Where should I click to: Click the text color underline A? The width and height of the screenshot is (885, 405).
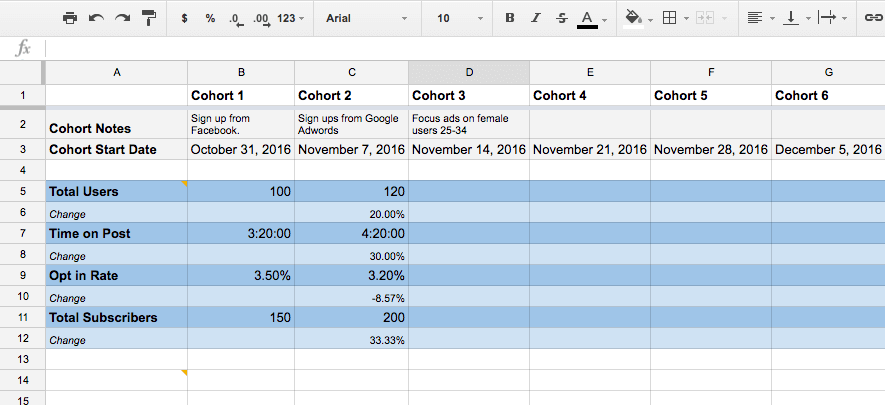coord(588,19)
